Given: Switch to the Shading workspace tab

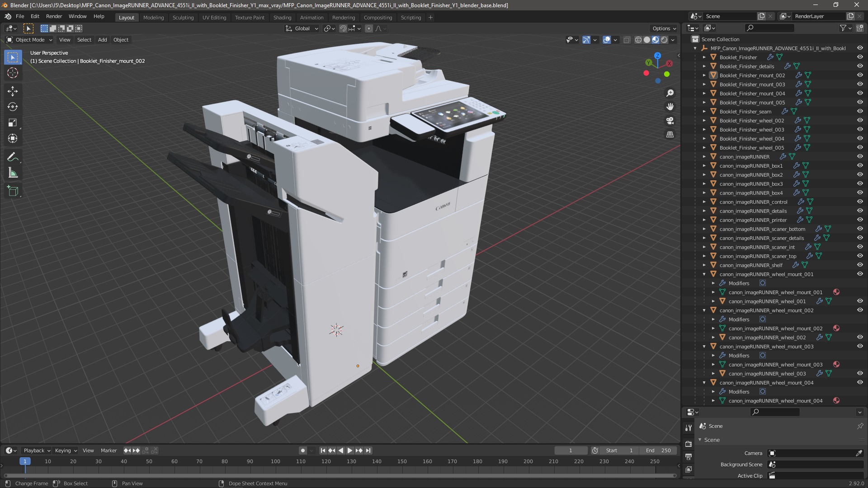Looking at the screenshot, I should tap(282, 17).
